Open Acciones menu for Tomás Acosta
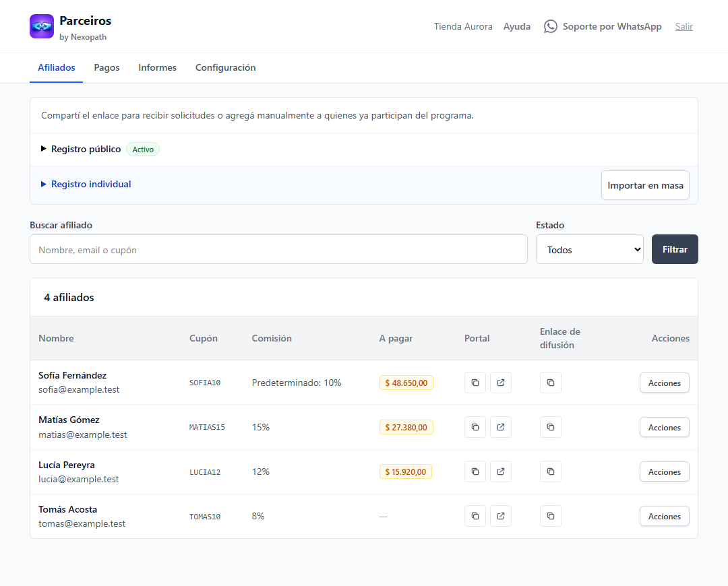This screenshot has width=728, height=586. point(665,517)
